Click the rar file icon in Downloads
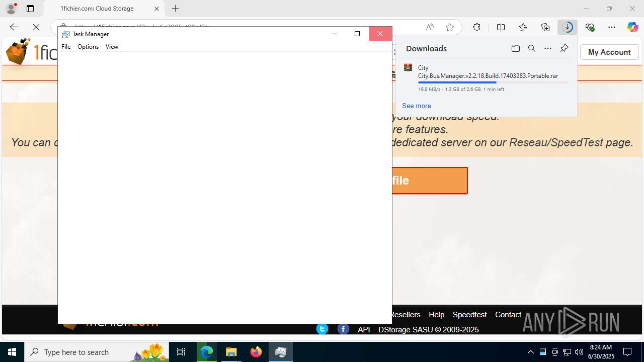The height and width of the screenshot is (362, 644). click(408, 67)
